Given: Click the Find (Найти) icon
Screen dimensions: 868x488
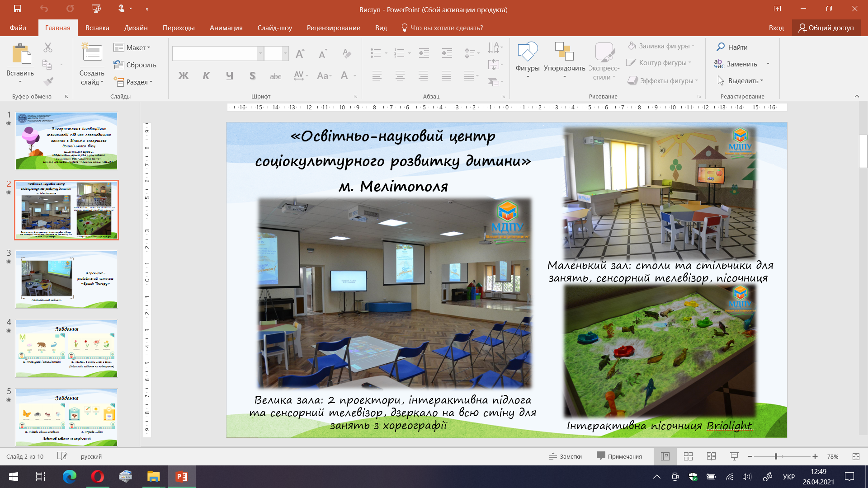Looking at the screenshot, I should coord(721,47).
